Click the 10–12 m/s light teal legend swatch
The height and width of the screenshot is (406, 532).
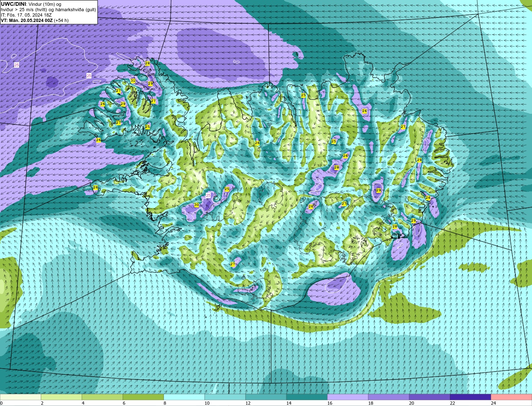point(225,397)
